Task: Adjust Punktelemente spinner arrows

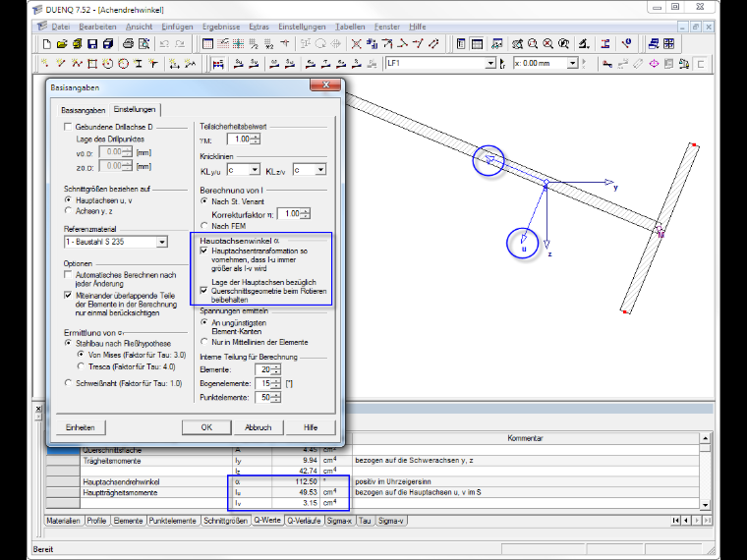Action: tap(276, 397)
